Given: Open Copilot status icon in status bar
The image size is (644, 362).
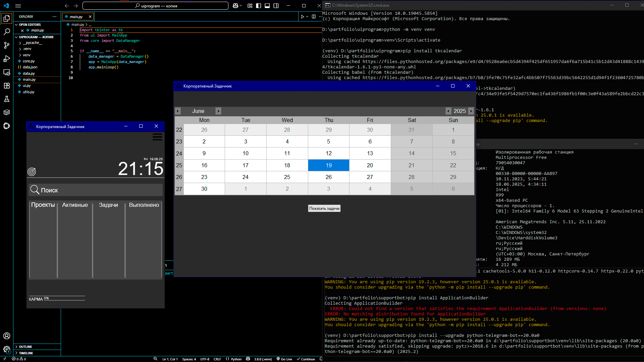Looking at the screenshot, I should (248, 359).
